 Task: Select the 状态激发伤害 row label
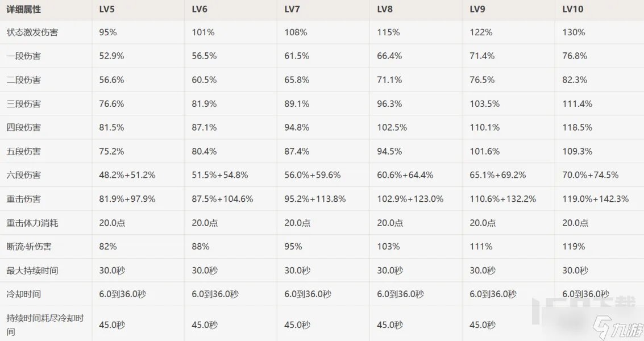32,32
